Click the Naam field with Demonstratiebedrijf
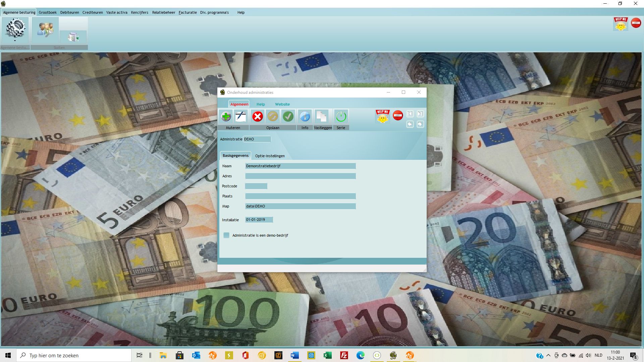The image size is (644, 362). click(301, 166)
